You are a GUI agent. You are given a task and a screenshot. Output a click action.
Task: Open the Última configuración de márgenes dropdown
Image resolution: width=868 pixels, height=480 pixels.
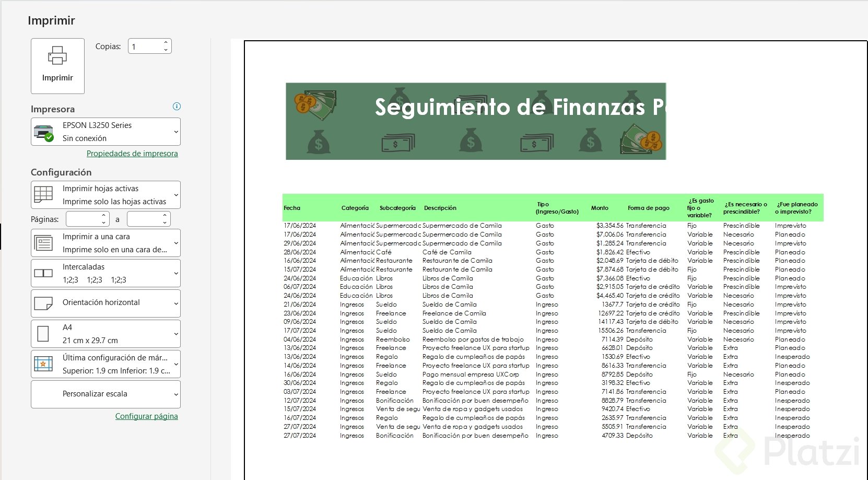(x=105, y=364)
